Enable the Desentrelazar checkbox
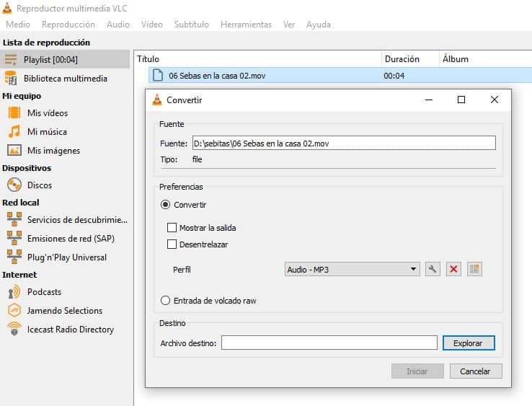 tap(172, 244)
